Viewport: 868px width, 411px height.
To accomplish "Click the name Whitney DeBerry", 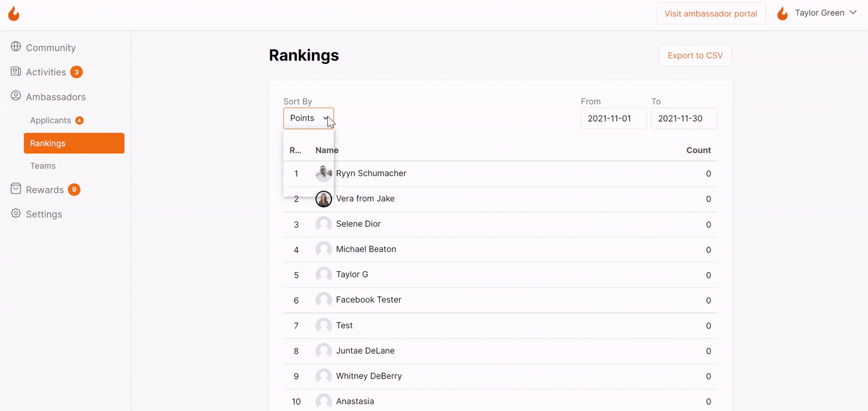I will click(369, 376).
